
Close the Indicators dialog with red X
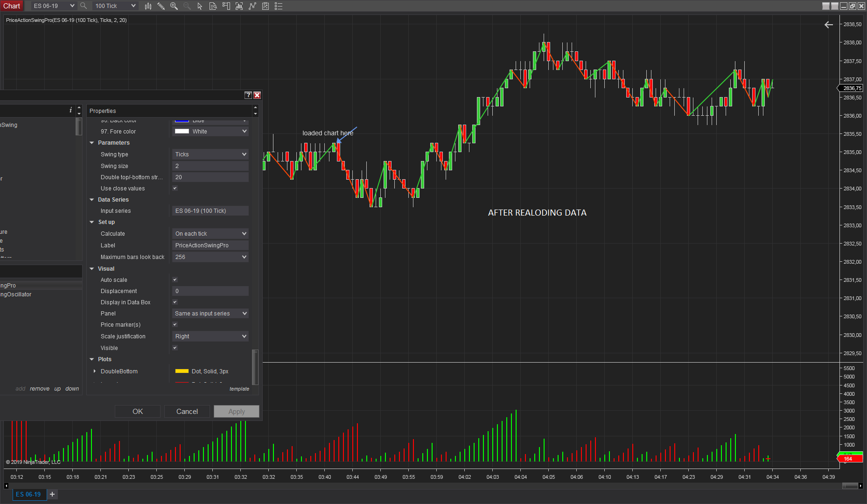(x=257, y=95)
